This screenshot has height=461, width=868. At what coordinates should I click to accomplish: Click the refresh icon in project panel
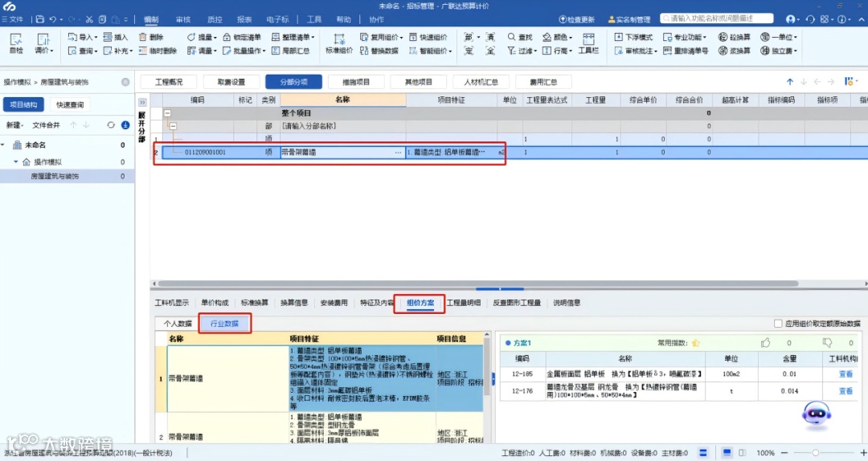coord(111,125)
